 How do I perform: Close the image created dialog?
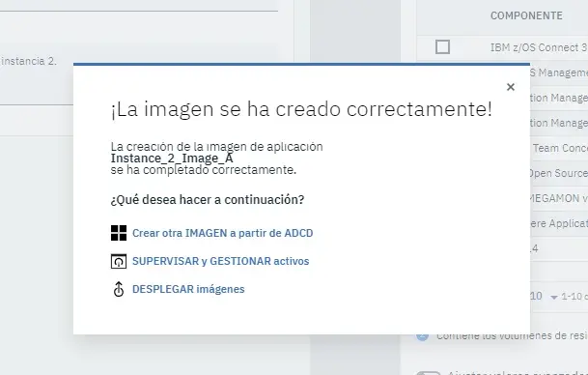(511, 87)
